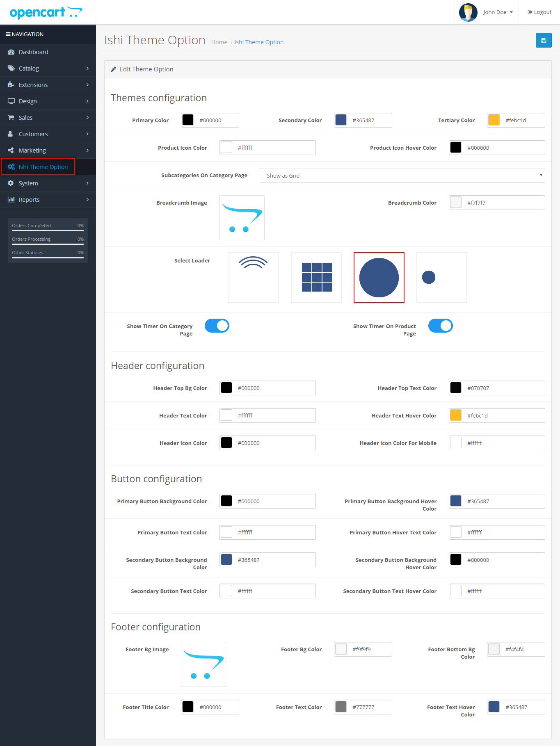Click the OpenCart logo
This screenshot has height=746, width=560.
pyautogui.click(x=46, y=12)
